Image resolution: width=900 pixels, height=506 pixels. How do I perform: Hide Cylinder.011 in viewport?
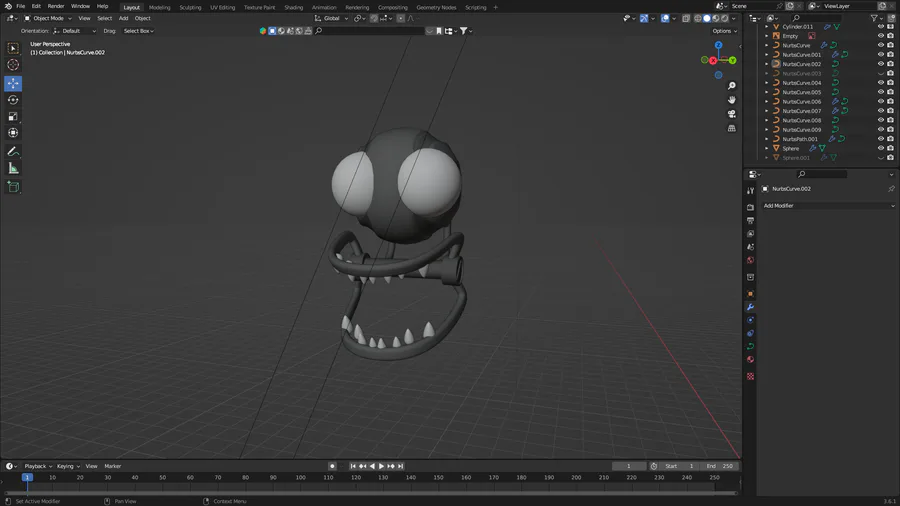[880, 26]
